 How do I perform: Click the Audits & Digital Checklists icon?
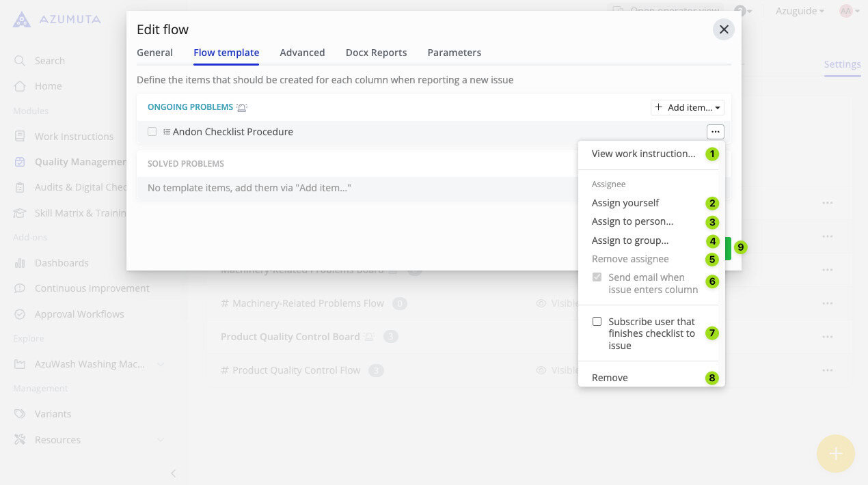coord(21,186)
